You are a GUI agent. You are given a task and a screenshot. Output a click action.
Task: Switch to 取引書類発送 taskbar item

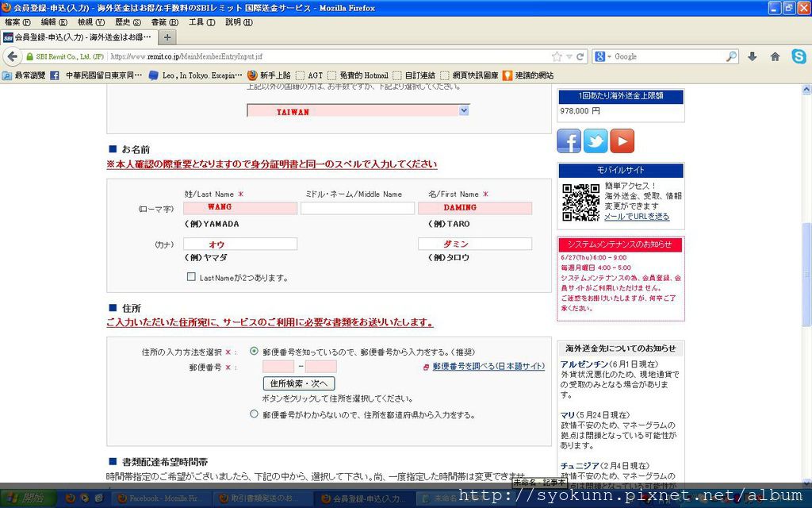[x=262, y=498]
